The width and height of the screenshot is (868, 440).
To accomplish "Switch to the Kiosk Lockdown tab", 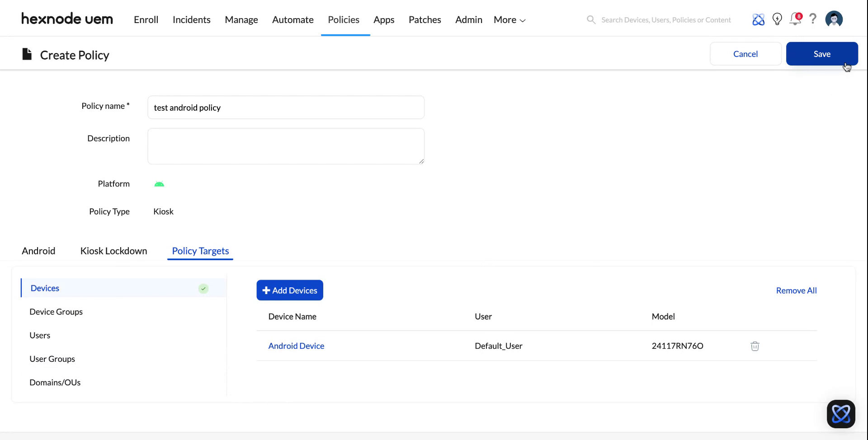I will pyautogui.click(x=113, y=251).
